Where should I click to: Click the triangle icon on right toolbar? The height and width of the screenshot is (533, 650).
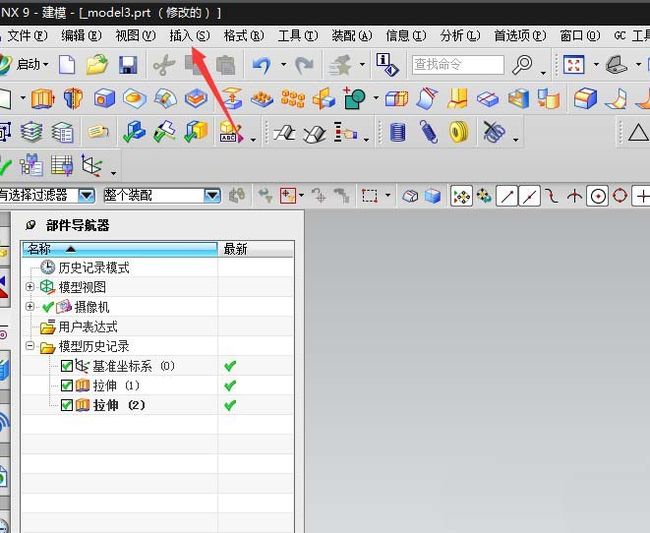pos(638,133)
